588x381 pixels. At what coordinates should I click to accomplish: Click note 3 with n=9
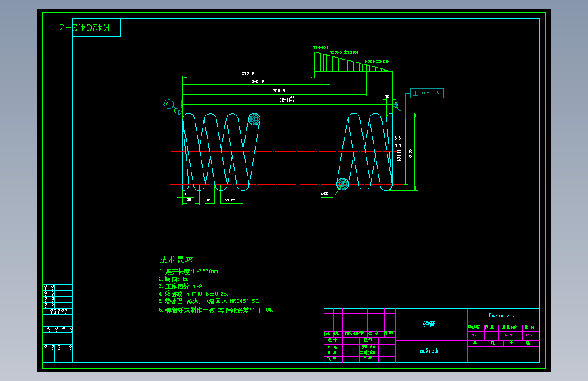[182, 286]
